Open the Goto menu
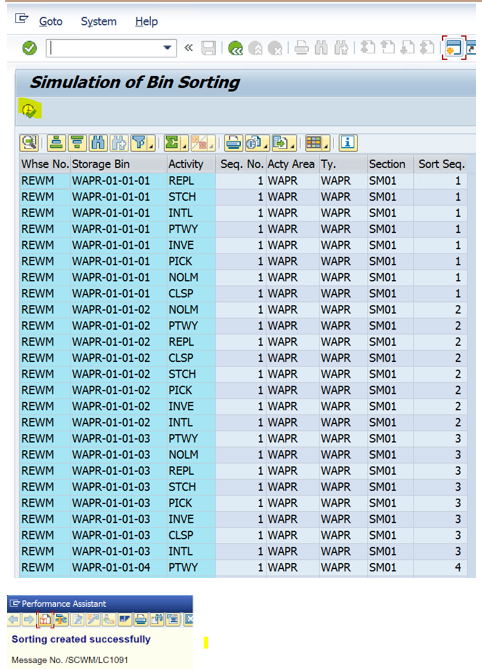Image resolution: width=482 pixels, height=669 pixels. pos(51,21)
